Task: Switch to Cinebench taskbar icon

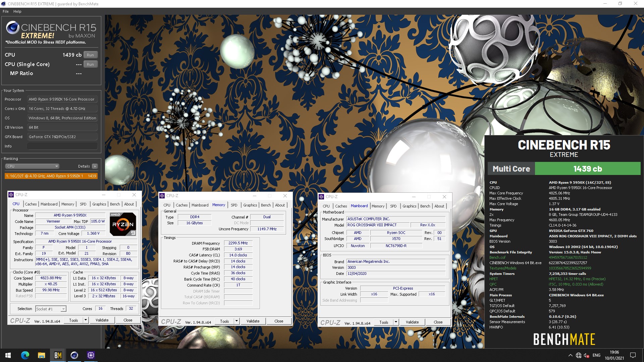Action: (x=74, y=355)
